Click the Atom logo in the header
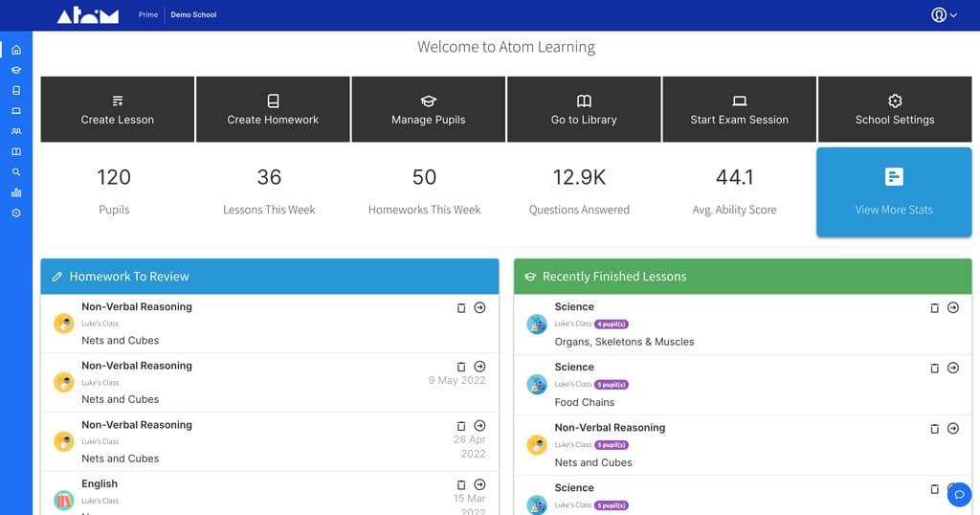The height and width of the screenshot is (515, 980). coord(88,15)
